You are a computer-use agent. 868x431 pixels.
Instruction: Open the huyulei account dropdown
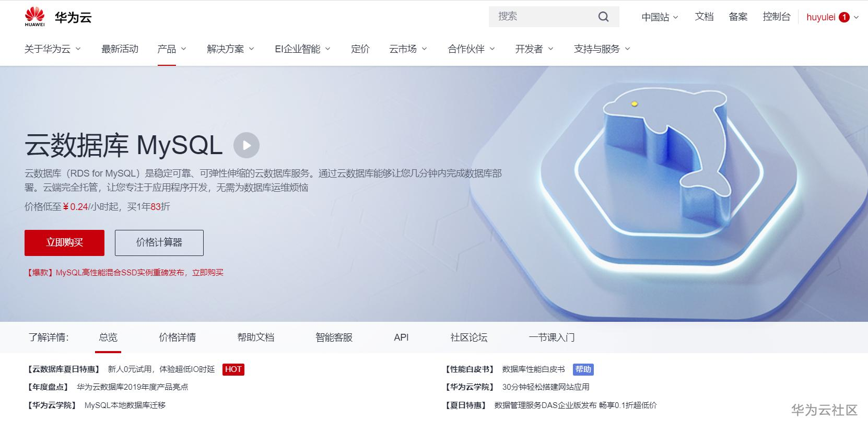pyautogui.click(x=832, y=17)
